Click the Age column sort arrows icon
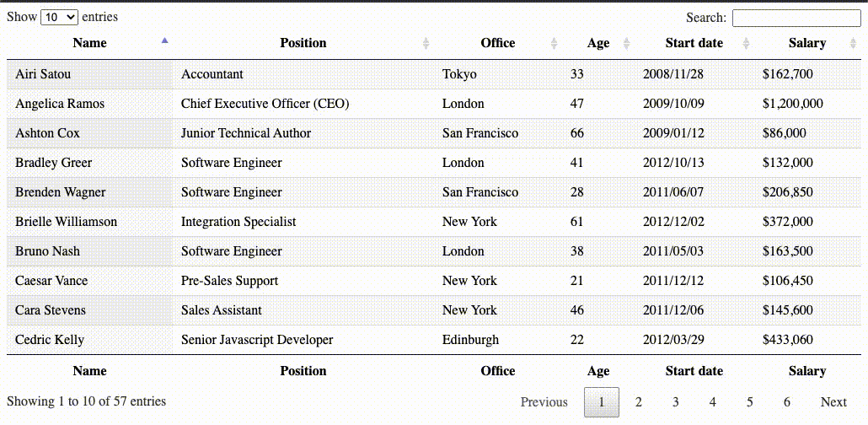Viewport: 868px width, 425px height. (626, 43)
